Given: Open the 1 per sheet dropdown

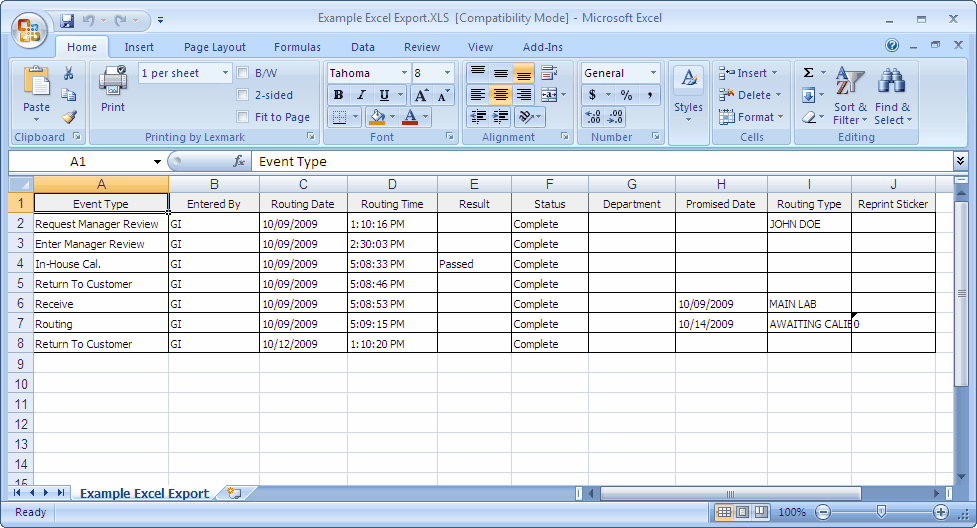Looking at the screenshot, I should click(x=225, y=73).
